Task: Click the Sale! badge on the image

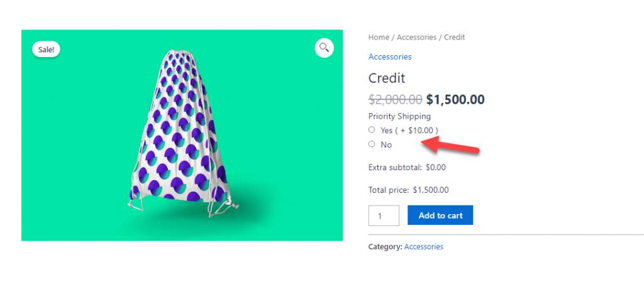Action: point(46,50)
